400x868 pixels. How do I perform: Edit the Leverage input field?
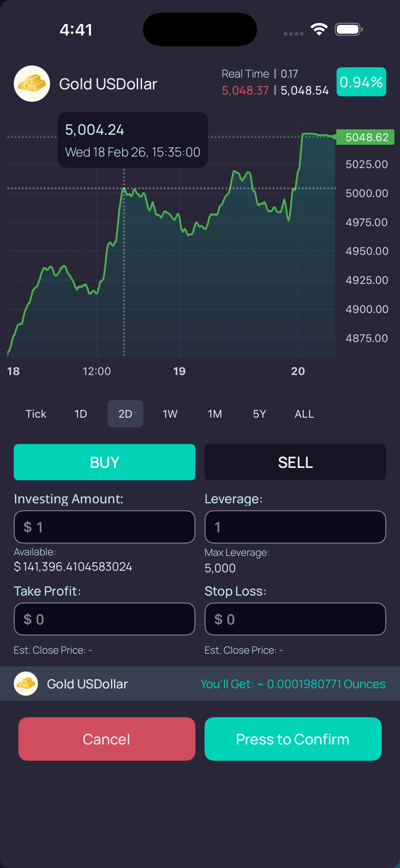tap(295, 527)
